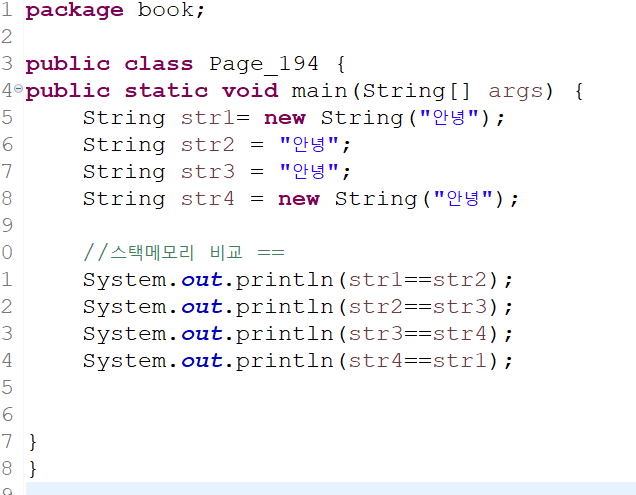The width and height of the screenshot is (636, 495).
Task: Click the "안녕" string literal on str3 line
Action: 309,171
